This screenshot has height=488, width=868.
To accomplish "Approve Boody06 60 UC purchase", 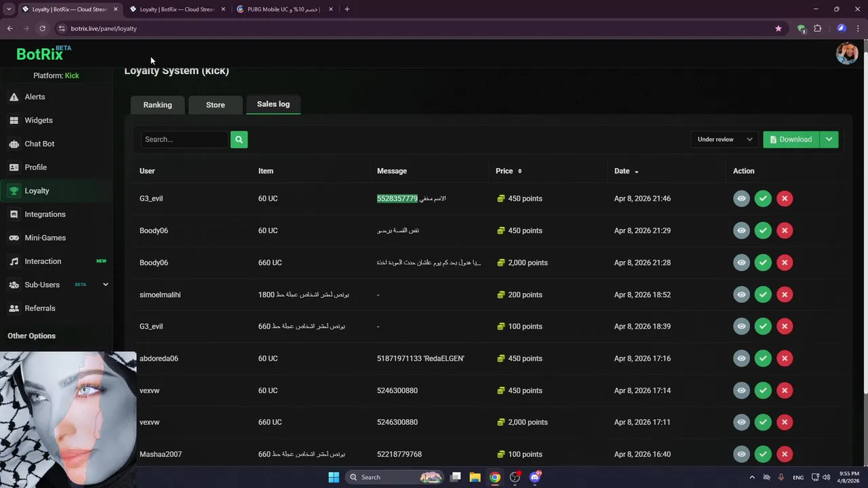I will pos(763,230).
